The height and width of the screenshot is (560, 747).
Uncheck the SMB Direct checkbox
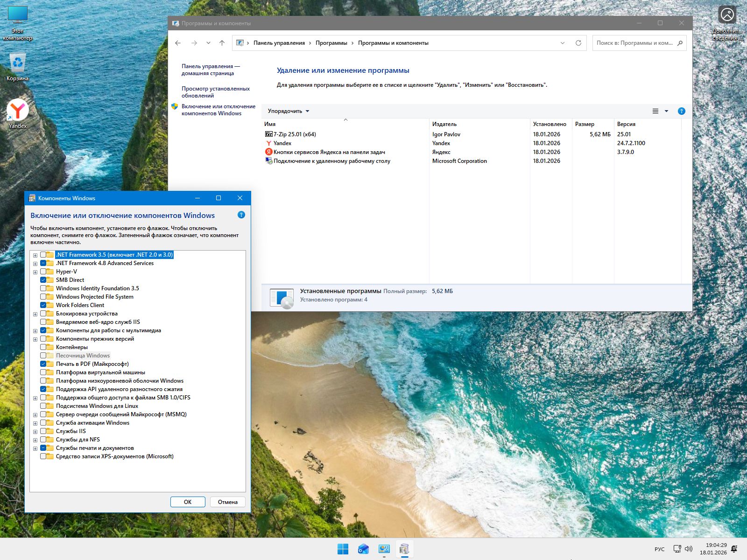[43, 280]
